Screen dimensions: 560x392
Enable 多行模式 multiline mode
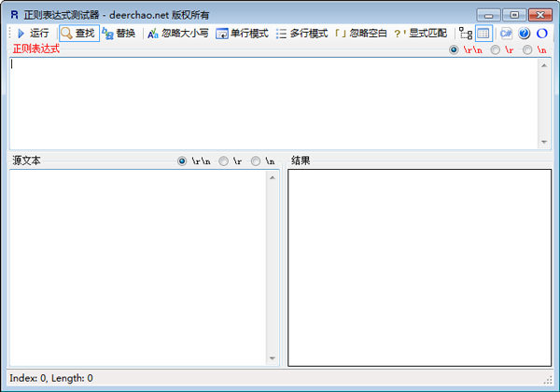click(x=301, y=34)
